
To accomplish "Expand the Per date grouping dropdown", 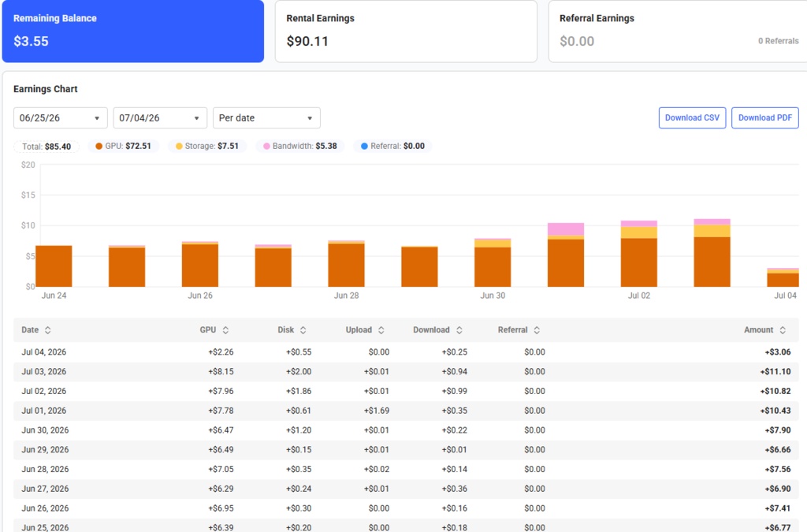I will [266, 117].
